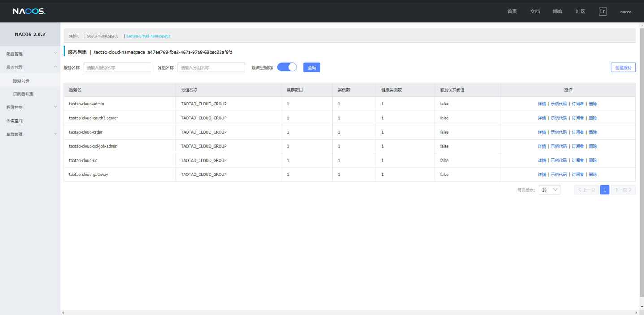Focus the 分组名称 input field
644x315 pixels.
coord(212,67)
